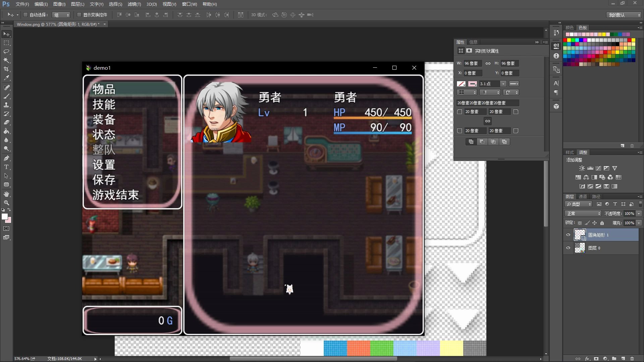Hide the 图层 0 layer
Image resolution: width=644 pixels, height=362 pixels.
(x=568, y=248)
